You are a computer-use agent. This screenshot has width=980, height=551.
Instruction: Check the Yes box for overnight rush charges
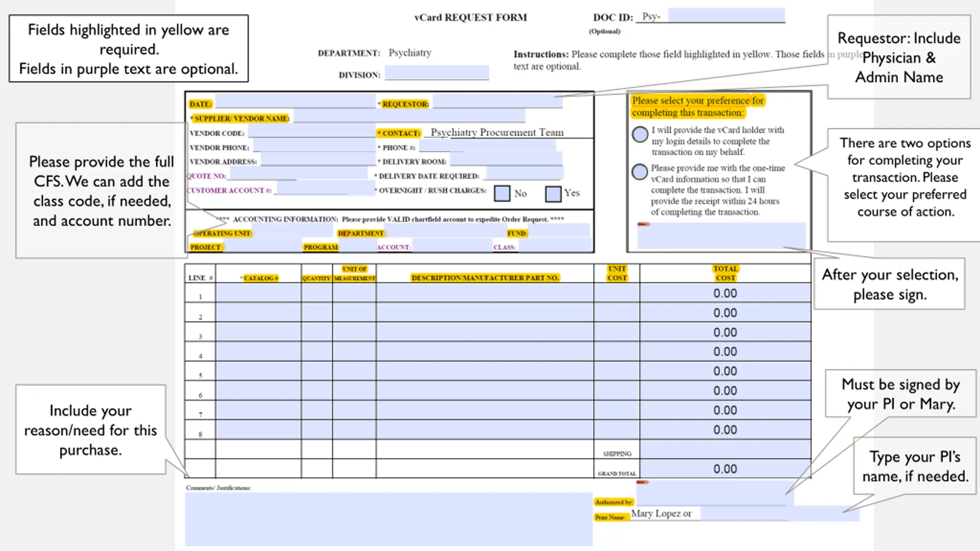click(x=553, y=194)
